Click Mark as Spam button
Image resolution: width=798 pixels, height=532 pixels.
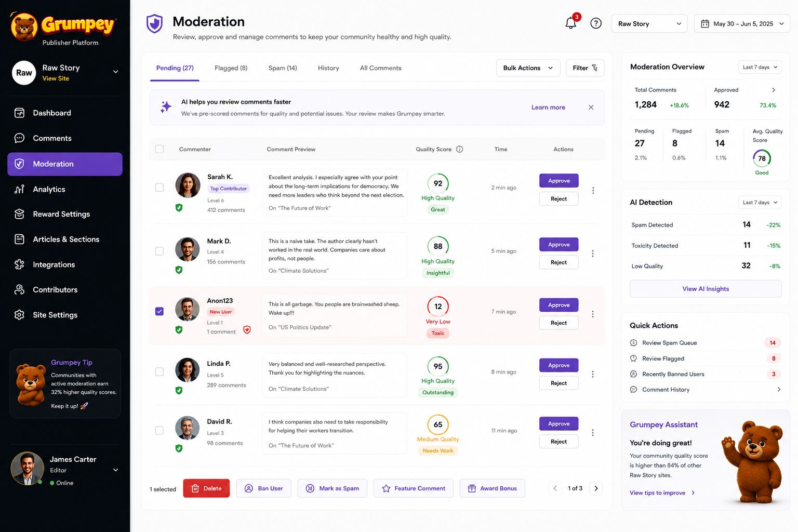point(332,488)
